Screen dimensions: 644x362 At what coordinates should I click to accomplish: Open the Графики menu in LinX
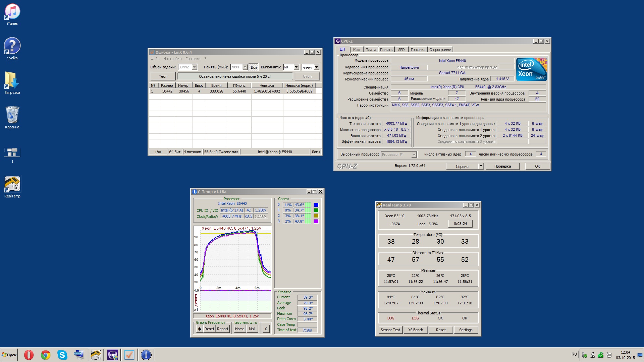193,59
